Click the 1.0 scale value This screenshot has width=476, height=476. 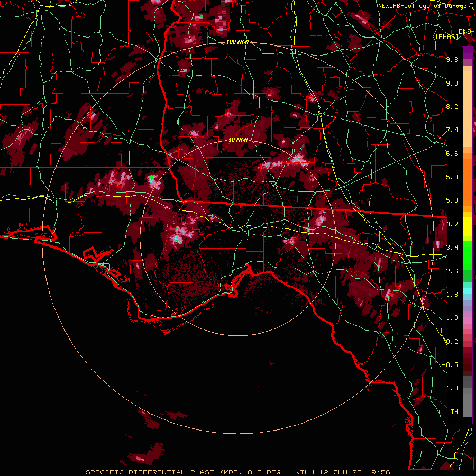[x=452, y=318]
